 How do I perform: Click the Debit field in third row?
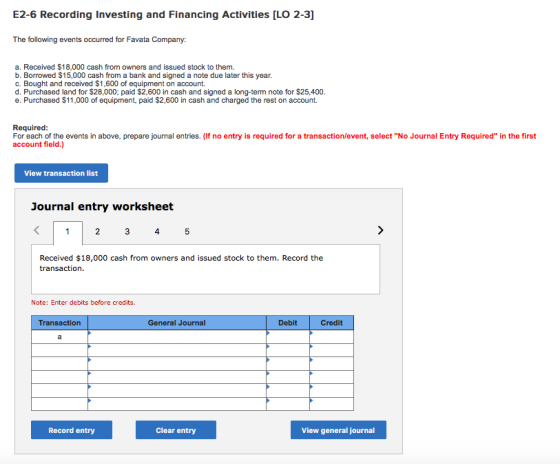pos(288,364)
